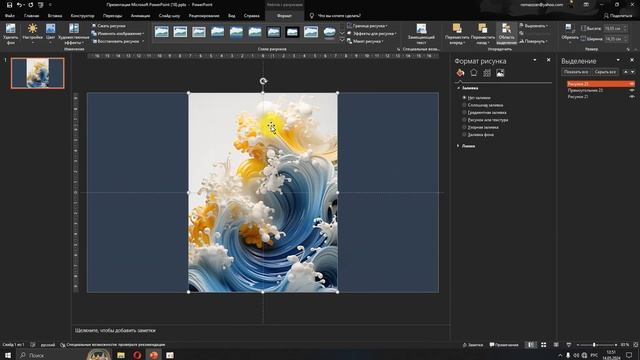Select Picture icon tab in Формат рисунка

point(500,73)
